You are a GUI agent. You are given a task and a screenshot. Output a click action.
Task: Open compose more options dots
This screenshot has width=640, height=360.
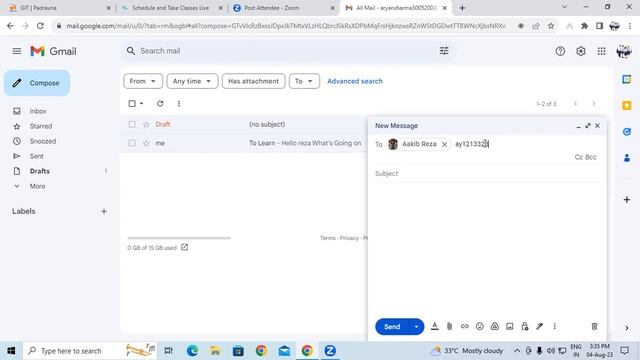click(x=554, y=326)
